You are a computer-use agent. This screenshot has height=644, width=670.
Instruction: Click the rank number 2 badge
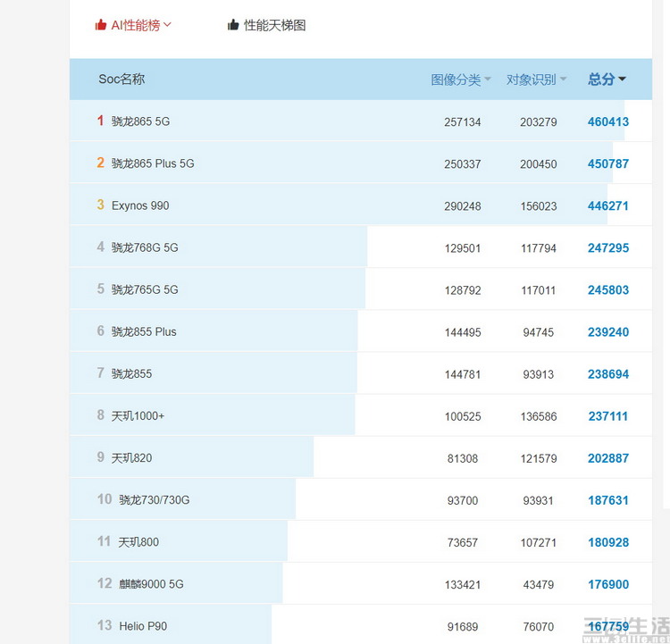[100, 163]
